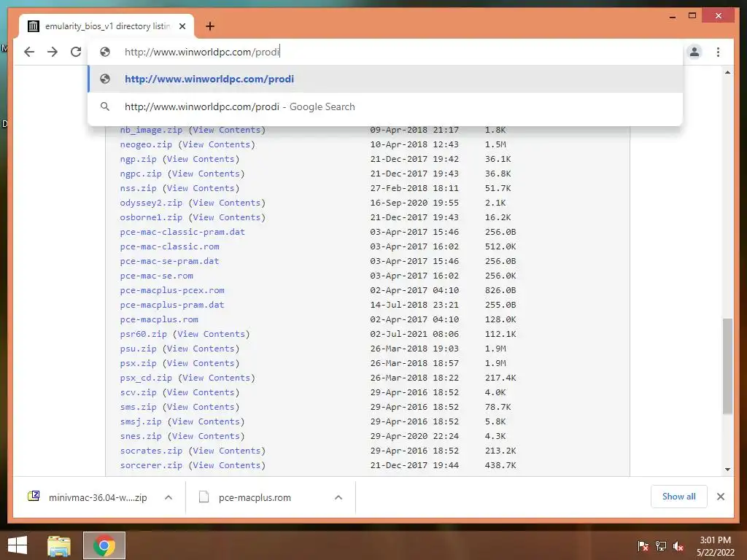Download pce-macplus.rom from the listing
Image resolution: width=747 pixels, height=560 pixels.
(x=159, y=319)
